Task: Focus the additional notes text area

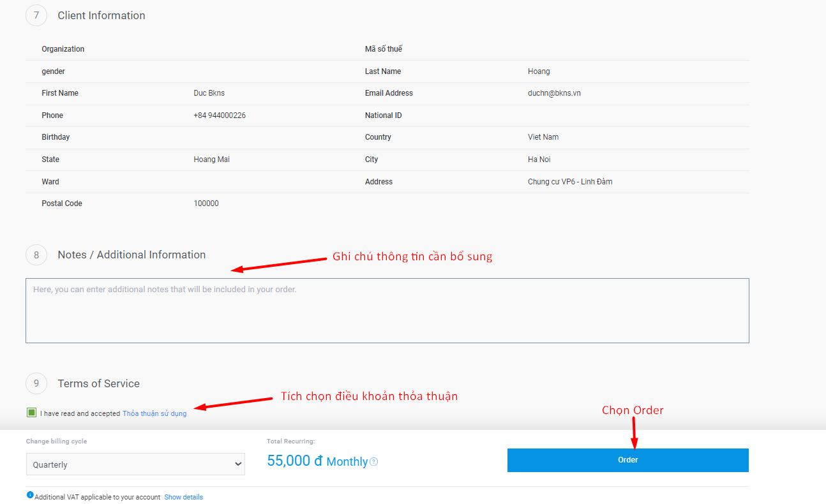Action: coord(387,311)
